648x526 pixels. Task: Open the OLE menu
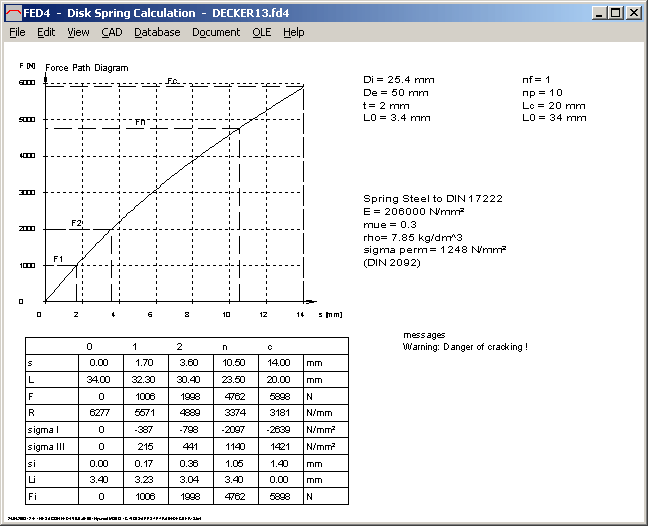pos(261,32)
